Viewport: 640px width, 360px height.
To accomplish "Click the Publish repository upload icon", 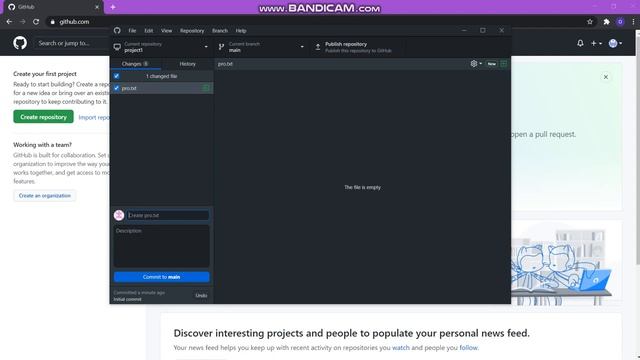I will tap(318, 47).
